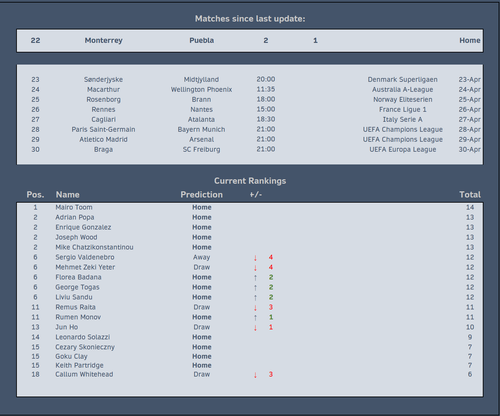
Task: Select the Pos. column header
Action: coord(35,195)
